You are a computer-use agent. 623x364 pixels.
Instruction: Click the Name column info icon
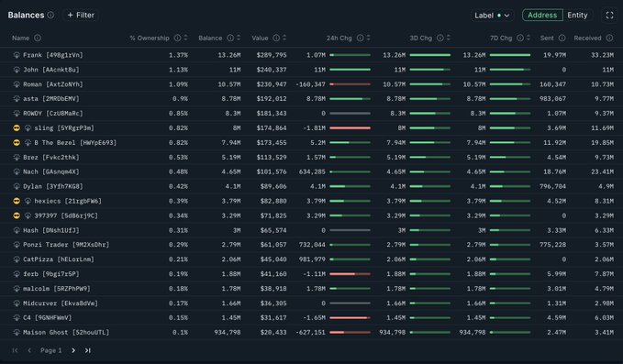[x=38, y=39]
